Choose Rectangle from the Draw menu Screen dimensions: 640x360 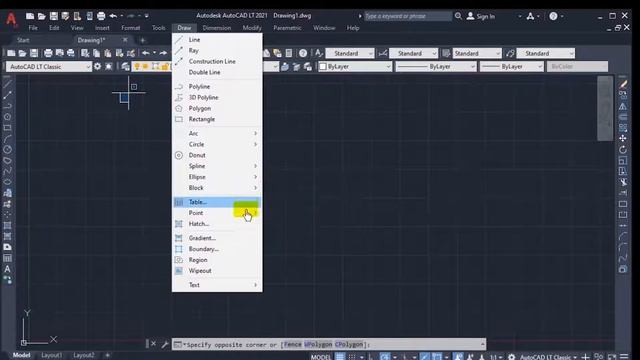[217, 119]
